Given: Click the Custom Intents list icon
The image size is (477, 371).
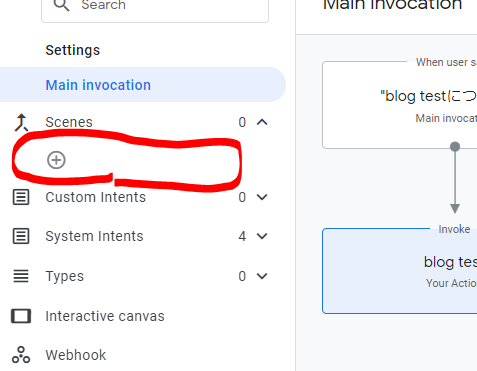Looking at the screenshot, I should click(21, 197).
